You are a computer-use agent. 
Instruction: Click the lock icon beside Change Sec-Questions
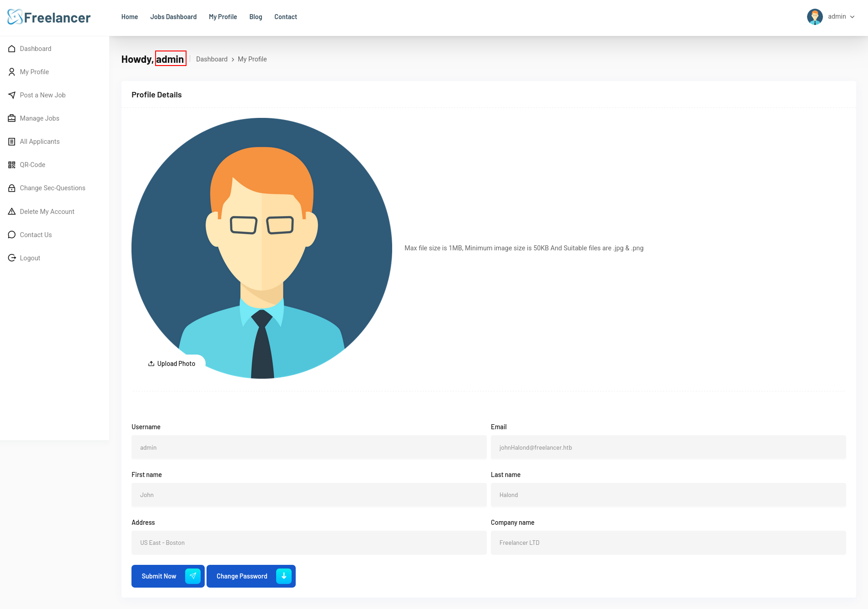12,188
